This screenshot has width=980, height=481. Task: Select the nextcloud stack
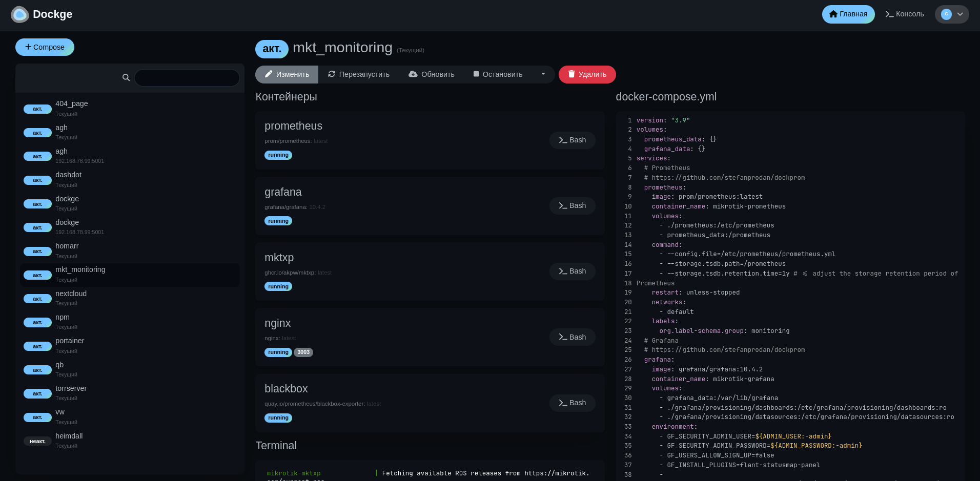click(130, 298)
